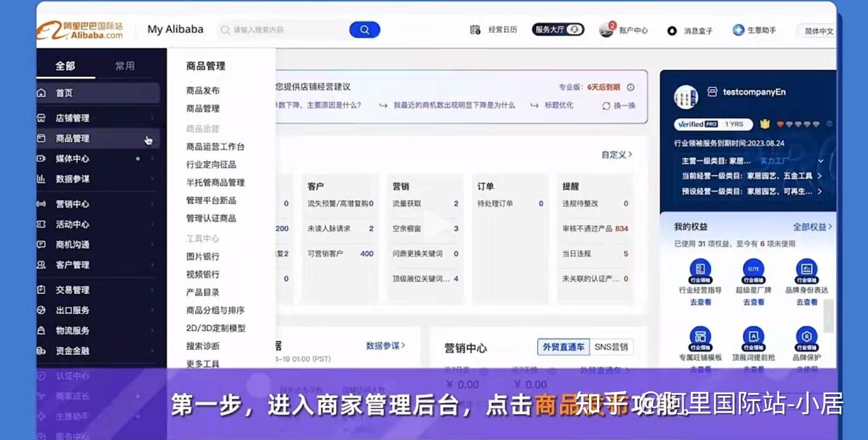Viewport: 868px width, 440px height.
Task: Click the testcompanyEn company name
Action: point(754,92)
